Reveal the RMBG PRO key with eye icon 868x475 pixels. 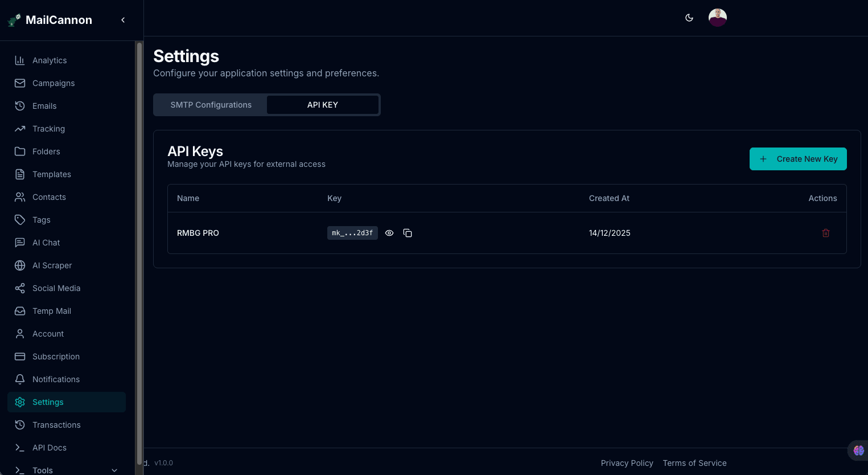pyautogui.click(x=389, y=233)
